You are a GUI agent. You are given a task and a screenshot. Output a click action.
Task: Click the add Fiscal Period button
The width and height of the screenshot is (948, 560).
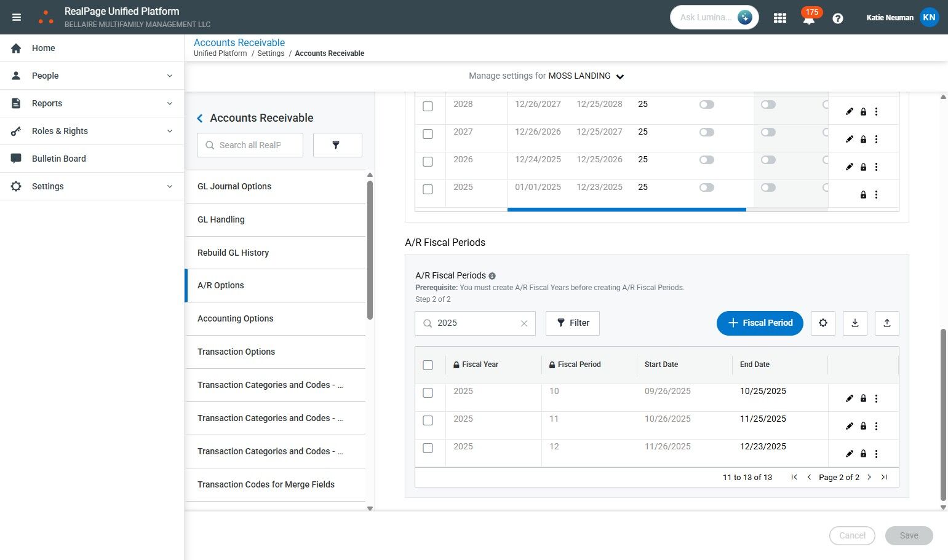(759, 323)
